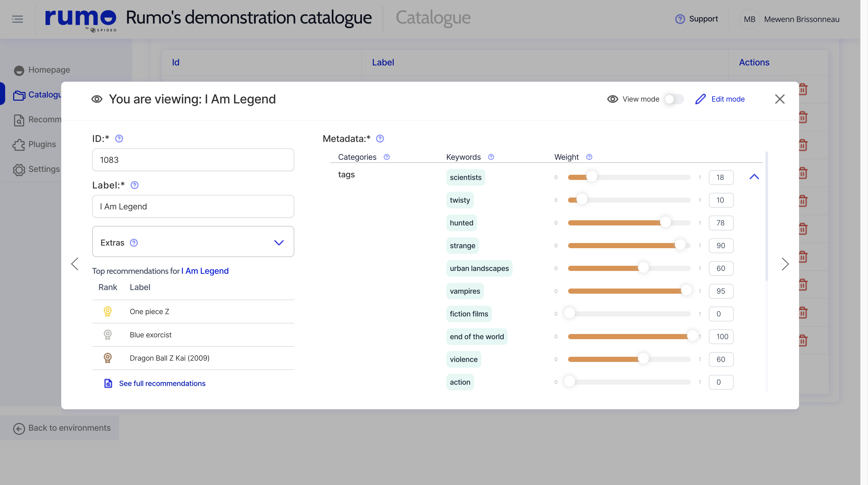Click the Keywords column help icon
Screen dimensions: 868x485
[491, 157]
